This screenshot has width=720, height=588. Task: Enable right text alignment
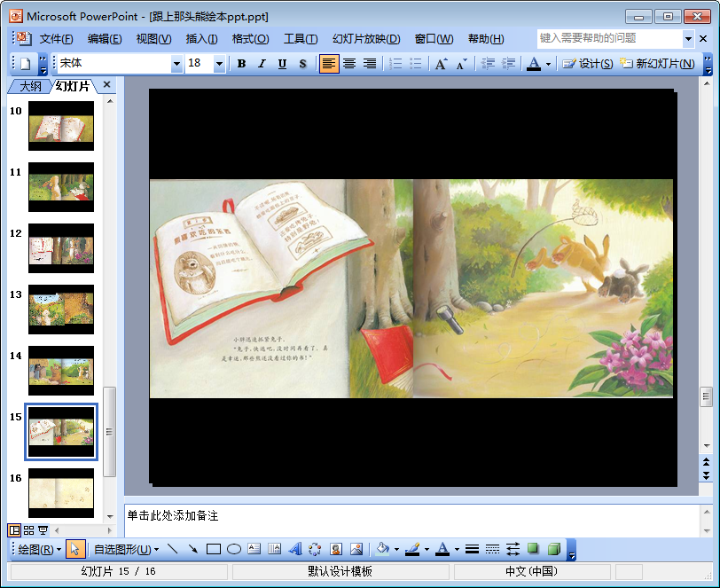370,63
